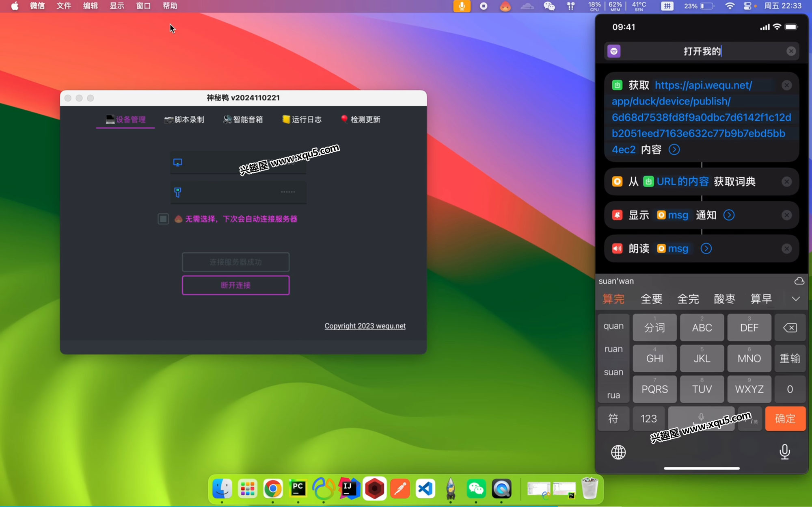Remove the 获取词典 action
The image size is (812, 507).
pos(786,182)
